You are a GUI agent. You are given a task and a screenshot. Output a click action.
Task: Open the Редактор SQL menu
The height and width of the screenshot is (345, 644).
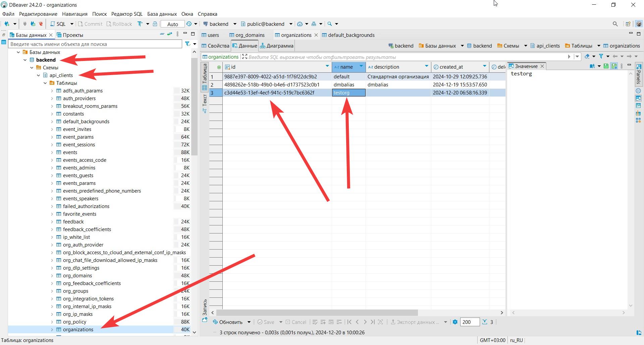(127, 14)
